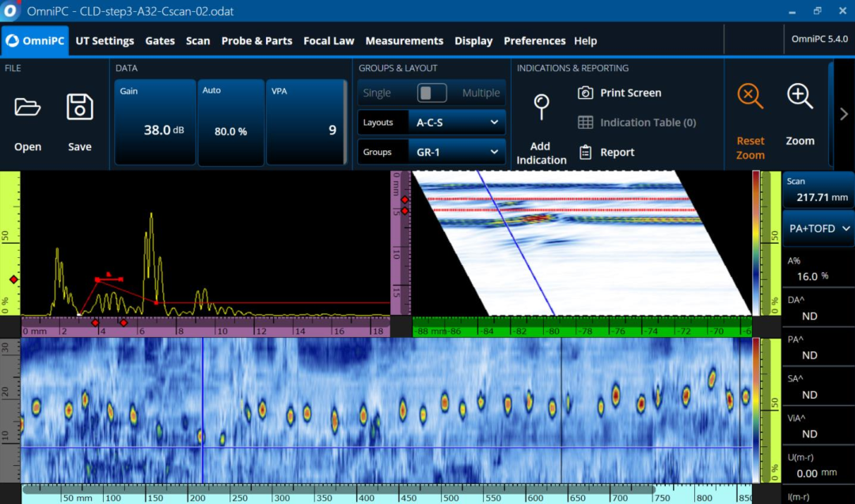Generate a Report
Screen dimensions: 855x504
606,152
